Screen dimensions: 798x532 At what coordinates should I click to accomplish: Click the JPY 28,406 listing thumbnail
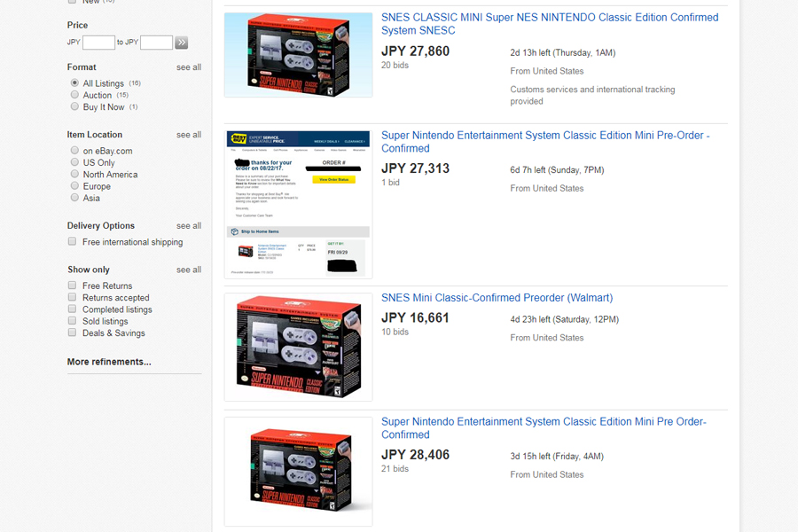coord(298,472)
